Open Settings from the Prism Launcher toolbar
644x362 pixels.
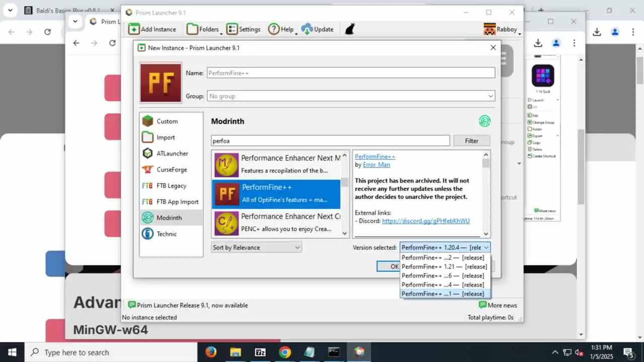point(244,29)
